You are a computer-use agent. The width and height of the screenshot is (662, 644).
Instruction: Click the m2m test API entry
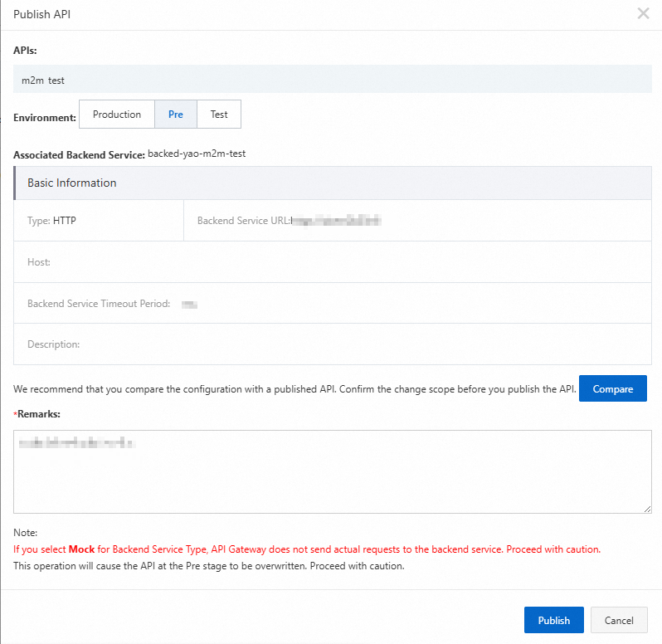coord(43,80)
